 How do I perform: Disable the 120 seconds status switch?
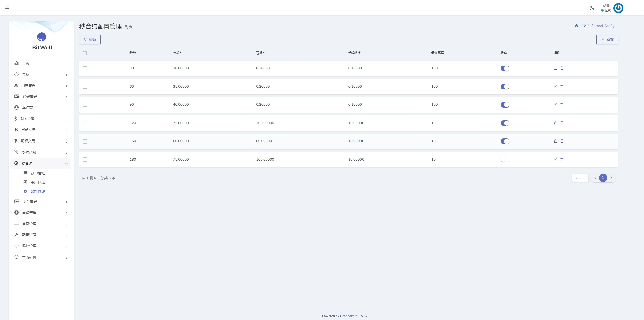coord(505,123)
